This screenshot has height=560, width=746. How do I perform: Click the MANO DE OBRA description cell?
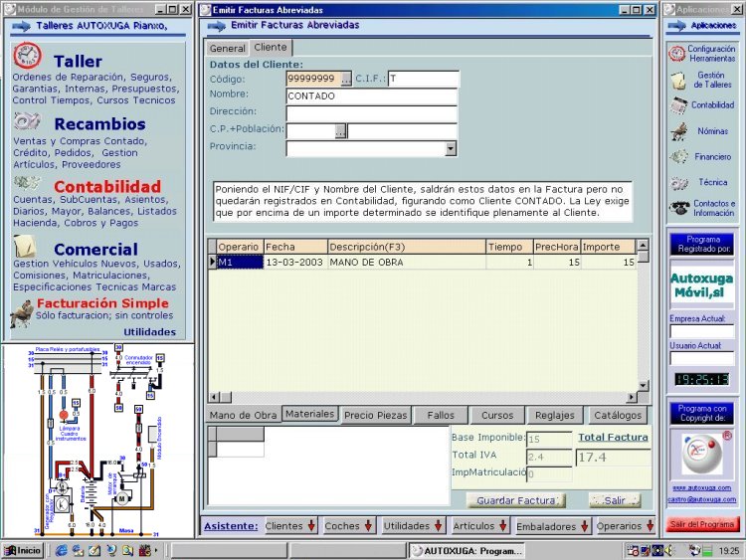pos(406,263)
